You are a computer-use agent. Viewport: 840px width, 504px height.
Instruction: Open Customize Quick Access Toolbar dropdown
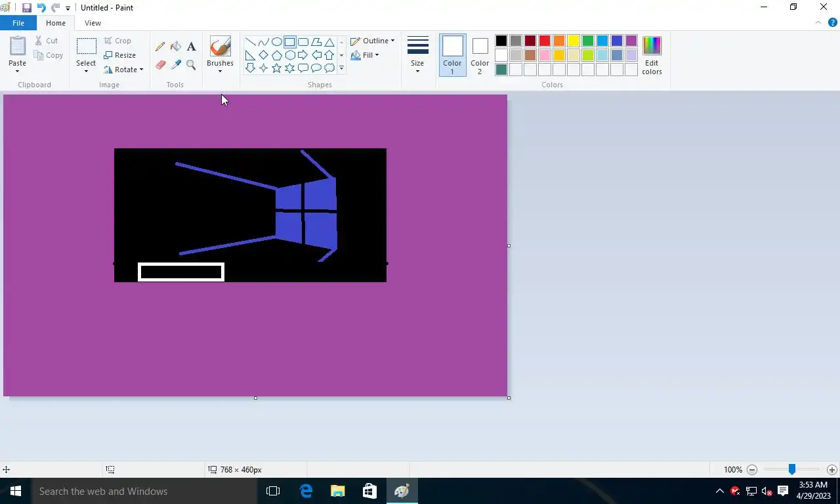click(68, 9)
